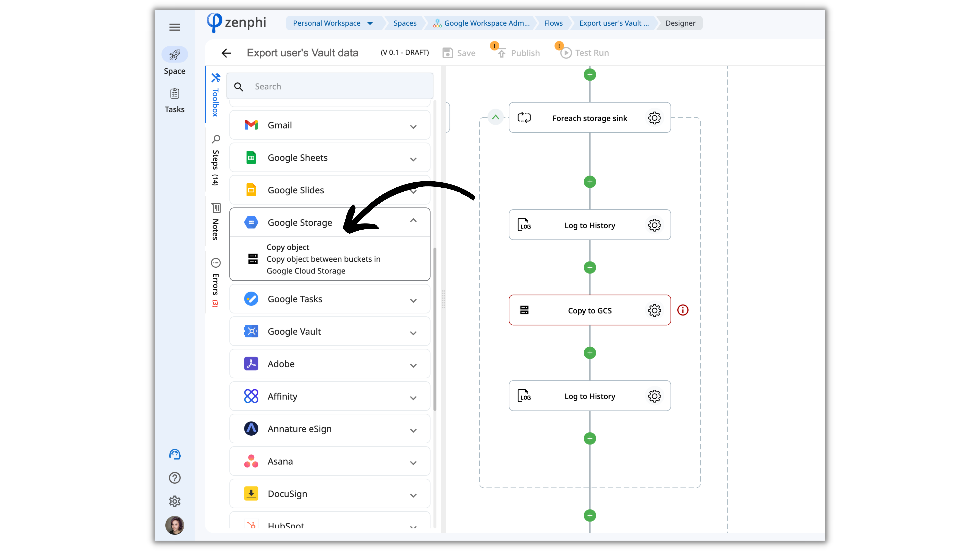Collapse the Google Storage section
The height and width of the screenshot is (551, 980).
413,221
